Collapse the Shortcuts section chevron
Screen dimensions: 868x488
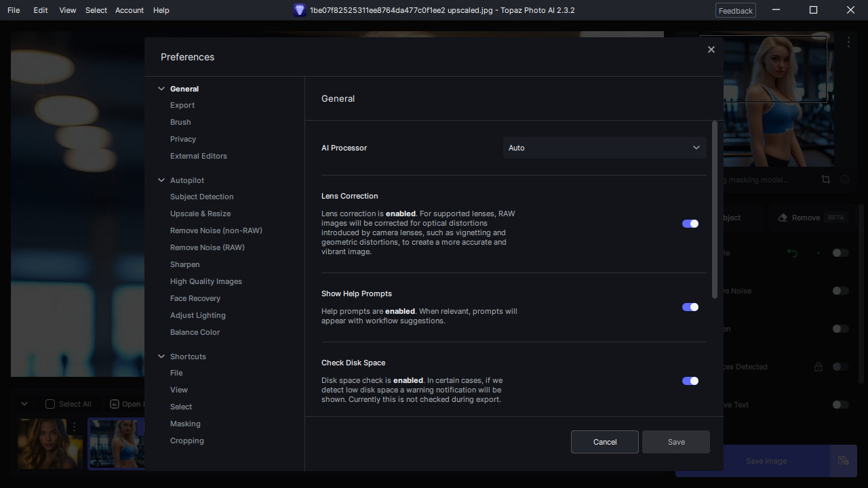pyautogui.click(x=161, y=357)
